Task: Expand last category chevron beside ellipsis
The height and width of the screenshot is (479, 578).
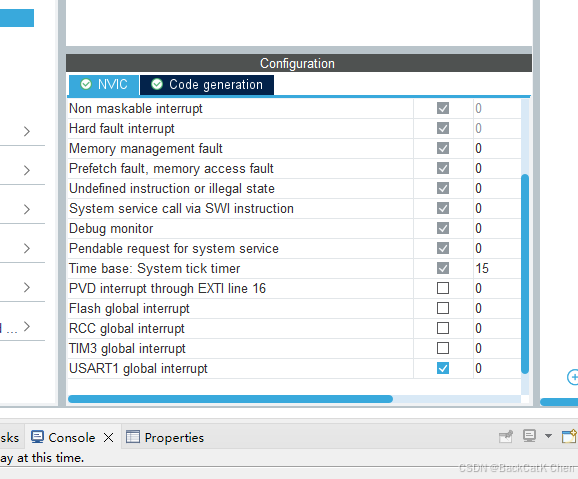Action: point(27,326)
